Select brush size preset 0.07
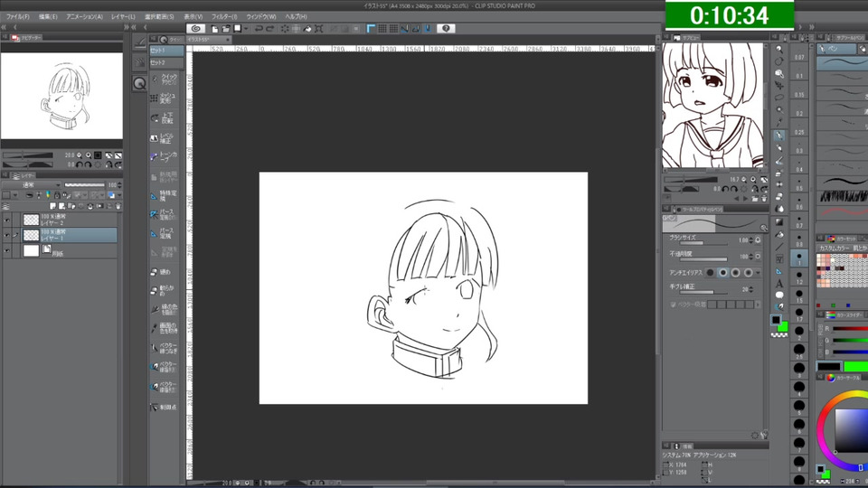868x488 pixels. tap(798, 53)
